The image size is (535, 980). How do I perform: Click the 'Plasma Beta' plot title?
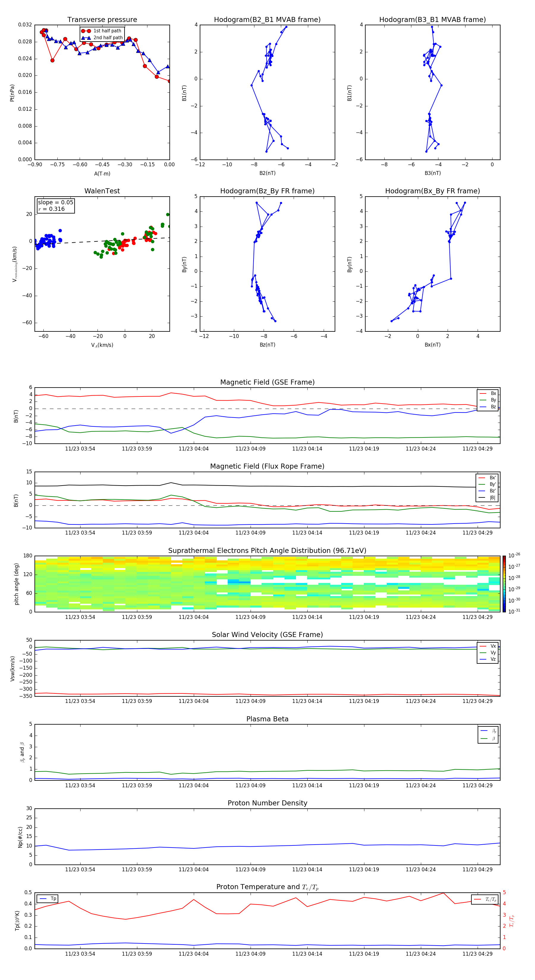coord(267,719)
